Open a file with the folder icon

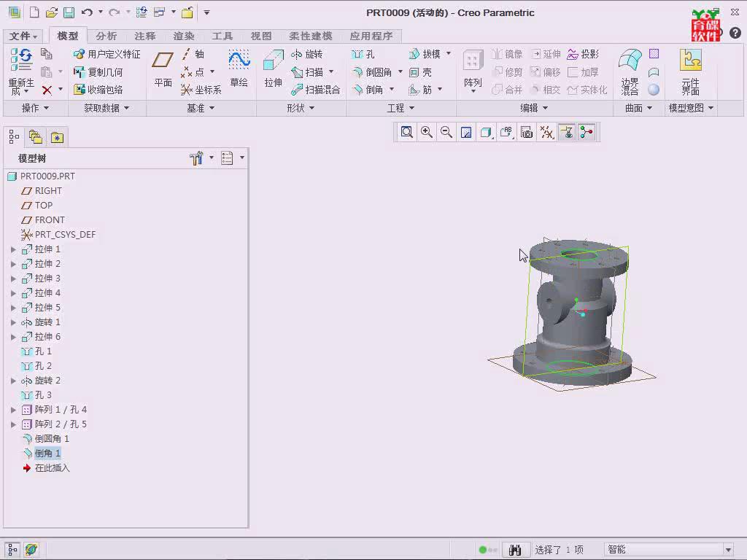[x=52, y=12]
